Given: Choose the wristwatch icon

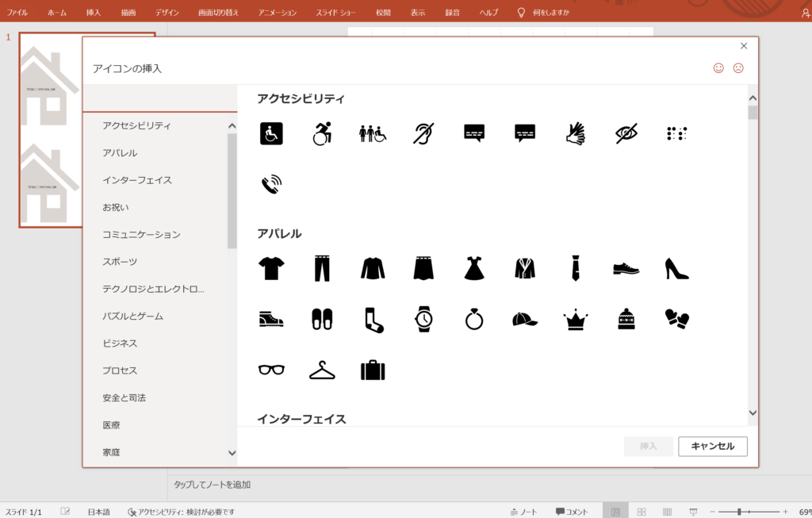Looking at the screenshot, I should (x=423, y=319).
